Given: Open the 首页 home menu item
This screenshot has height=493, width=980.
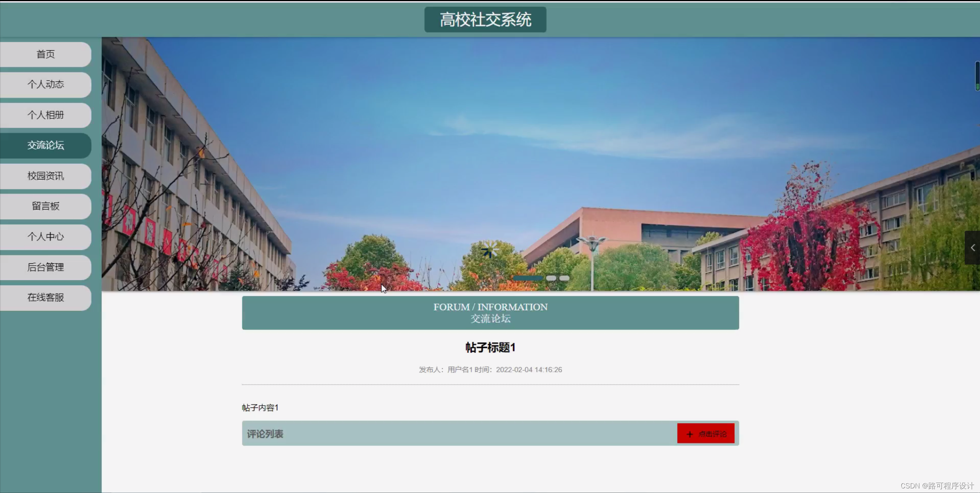Looking at the screenshot, I should point(46,54).
